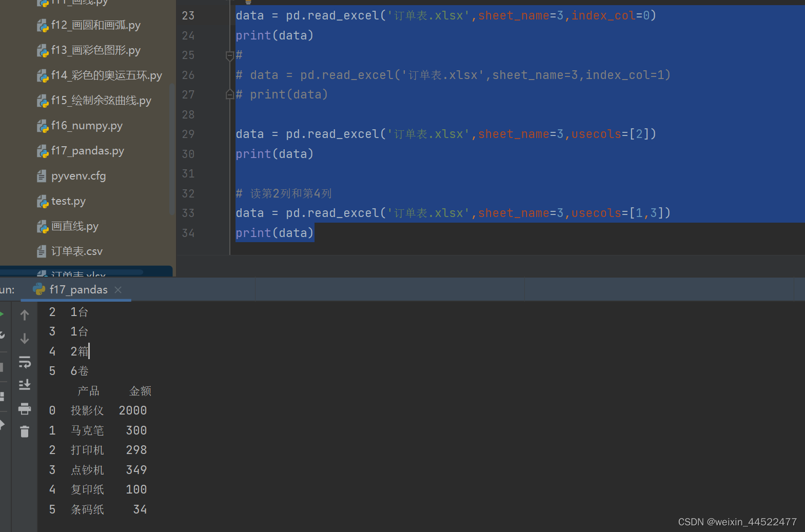Click Python file icon beside 画直线.py
Viewport: 805px width, 532px height.
pos(43,226)
